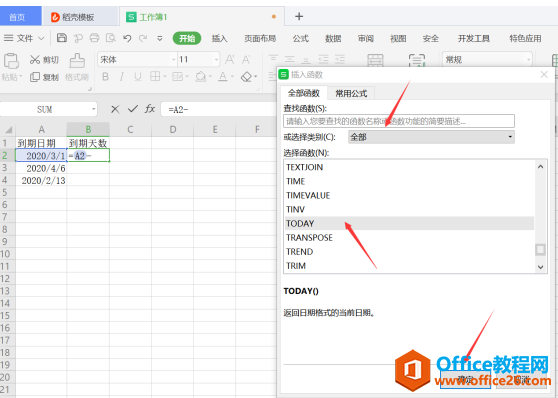This screenshot has height=398, width=558.
Task: Click function list scrollbar down arrow
Action: [541, 267]
